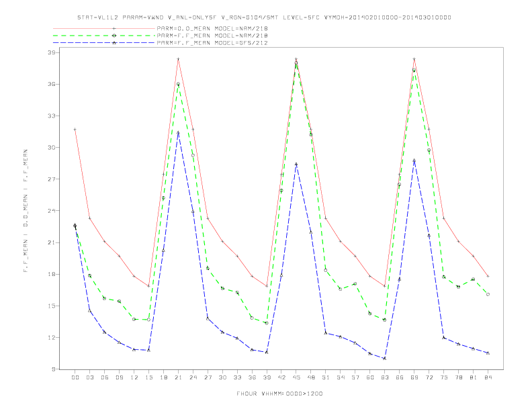Click the x-axis label FHOUR VHHMM:0000>1200
Image resolution: width=532 pixels, height=411 pixels.
pos(280,394)
